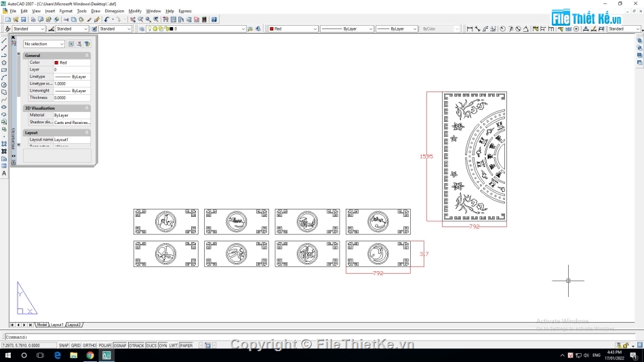Viewport: 644px width, 362px height.
Task: Select the Circle draw tool
Action: [x=4, y=85]
